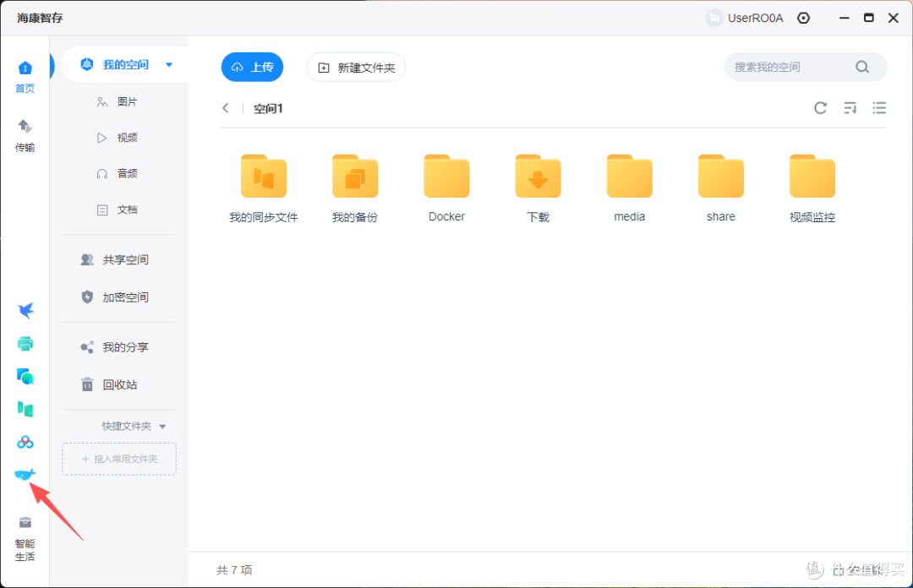Open 共享空间

(x=115, y=259)
